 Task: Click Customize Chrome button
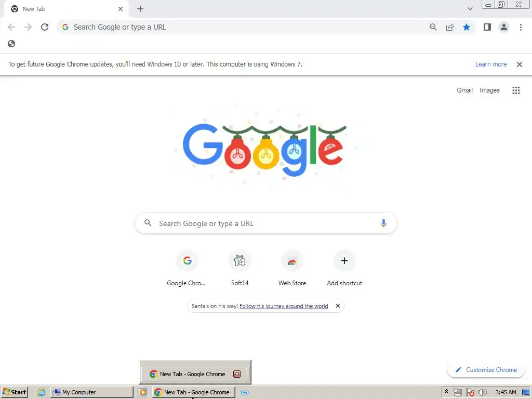pos(486,370)
